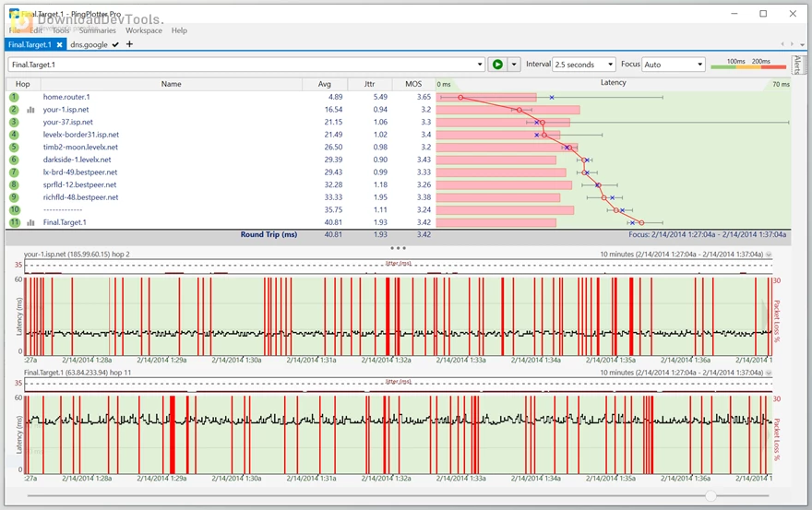Viewport: 812px width, 510px height.
Task: Open the start button options arrow
Action: (x=515, y=65)
